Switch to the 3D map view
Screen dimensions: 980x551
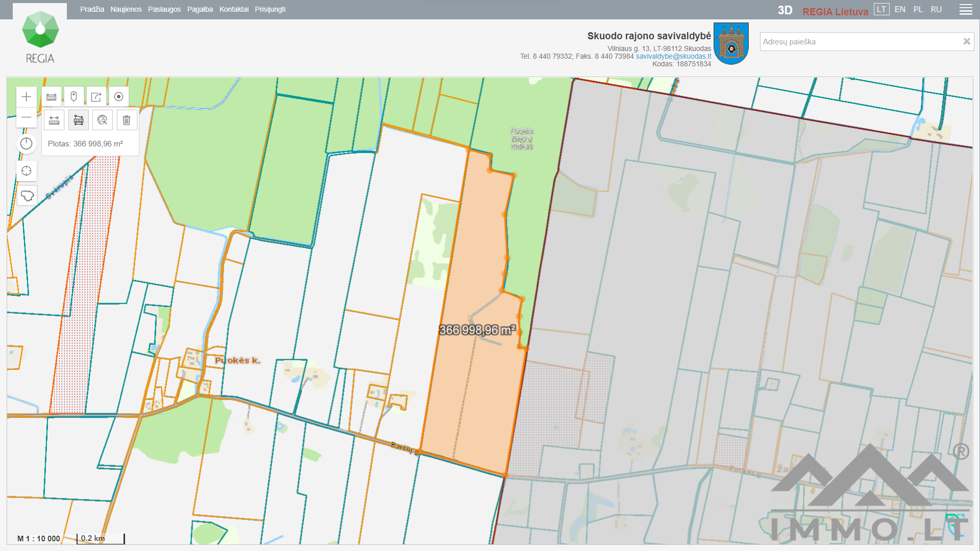pos(785,11)
